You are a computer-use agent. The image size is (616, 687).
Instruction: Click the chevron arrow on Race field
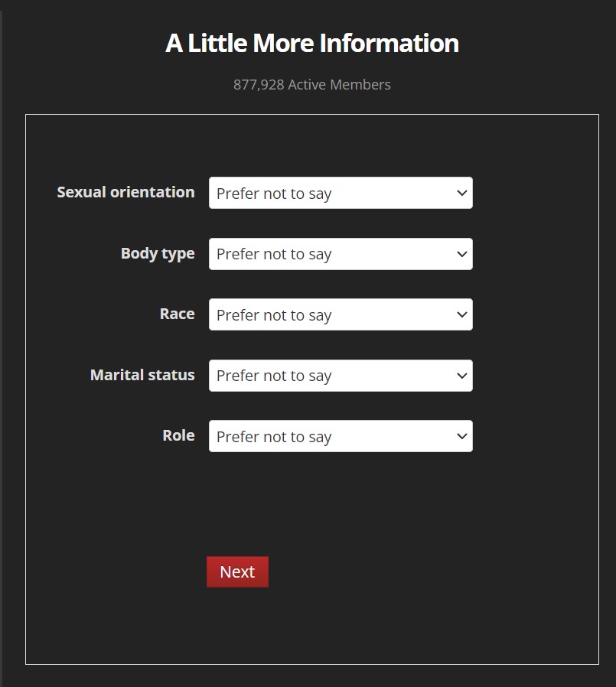pyautogui.click(x=461, y=314)
